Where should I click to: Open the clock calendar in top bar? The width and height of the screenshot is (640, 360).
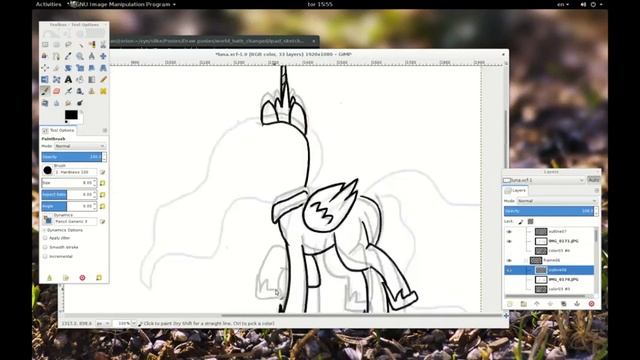[320, 4]
